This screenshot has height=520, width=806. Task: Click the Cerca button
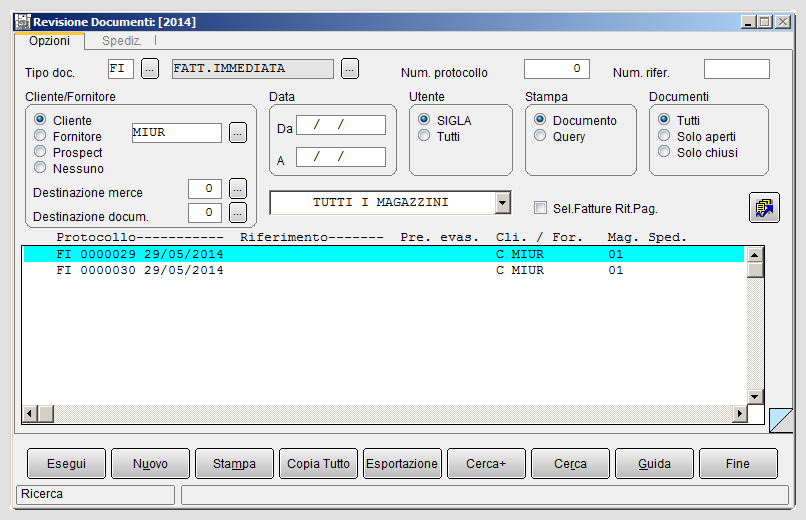click(x=570, y=463)
